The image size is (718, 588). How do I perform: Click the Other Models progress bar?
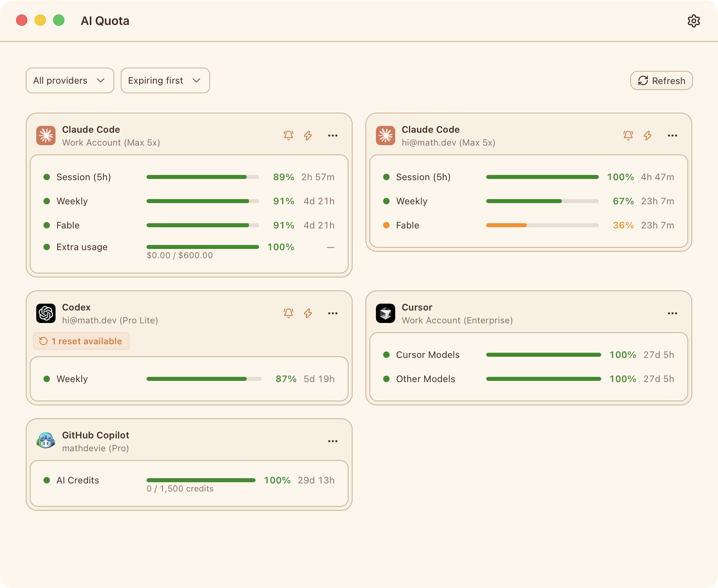544,379
